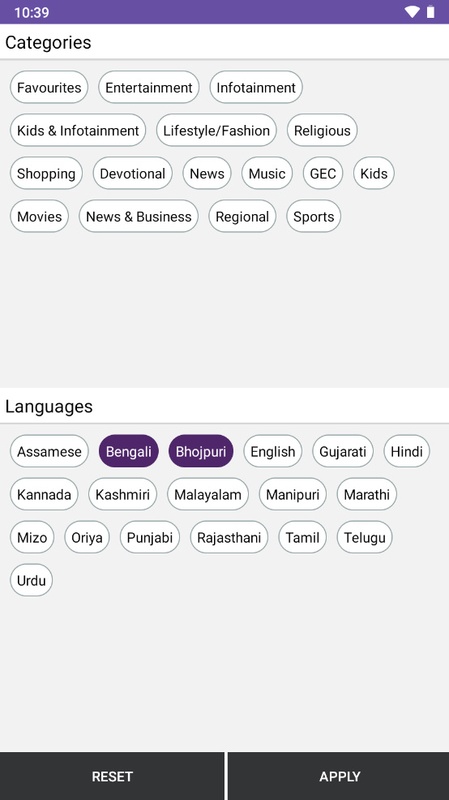Select the Rajasthani language chip
The height and width of the screenshot is (800, 449).
coord(229,537)
